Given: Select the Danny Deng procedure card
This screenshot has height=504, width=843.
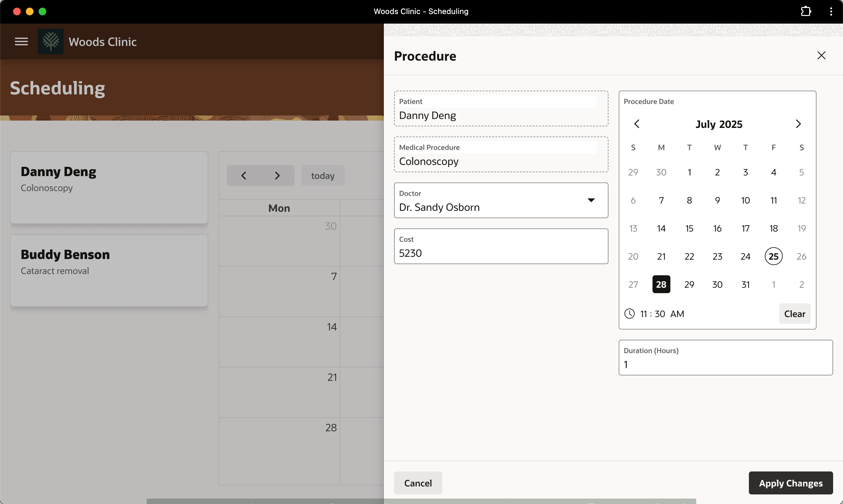Looking at the screenshot, I should (109, 188).
